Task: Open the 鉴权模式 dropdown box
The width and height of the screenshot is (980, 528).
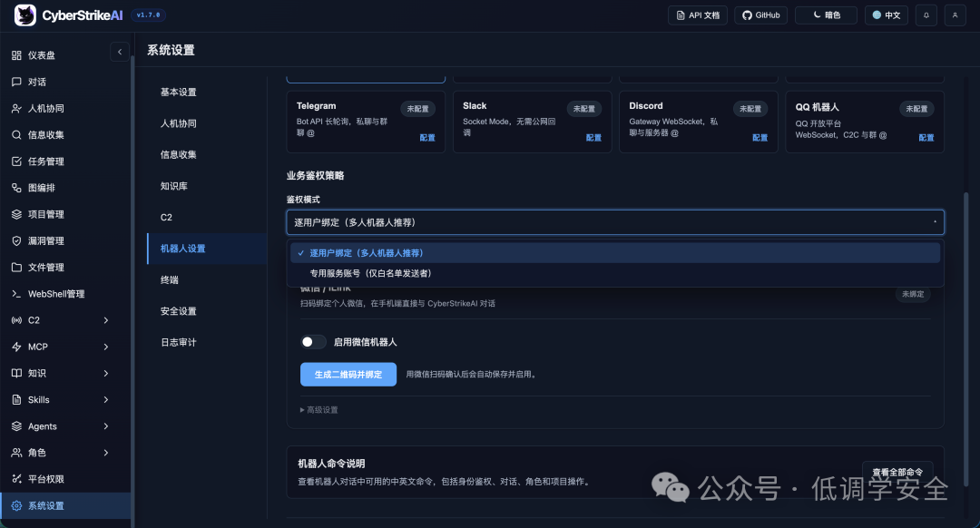Action: [x=615, y=222]
